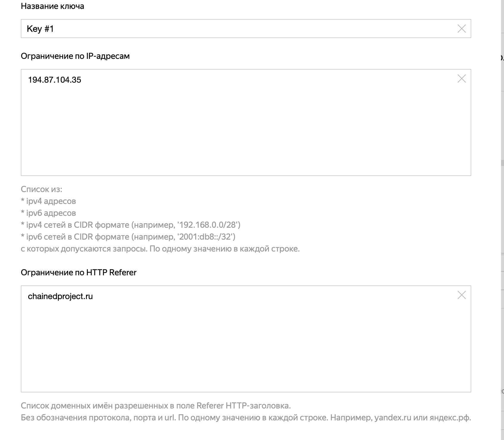Click the ipv4 адресов hint line
504x440 pixels.
[48, 201]
